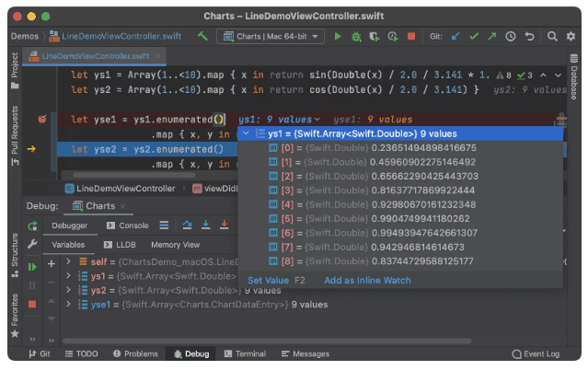Open TODO tool window
Image resolution: width=588 pixels, height=370 pixels.
pos(81,353)
